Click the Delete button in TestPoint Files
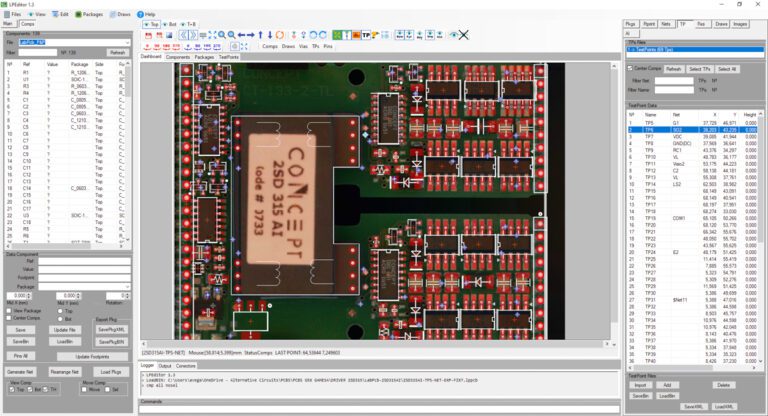This screenshot has width=768, height=416. pos(723,385)
